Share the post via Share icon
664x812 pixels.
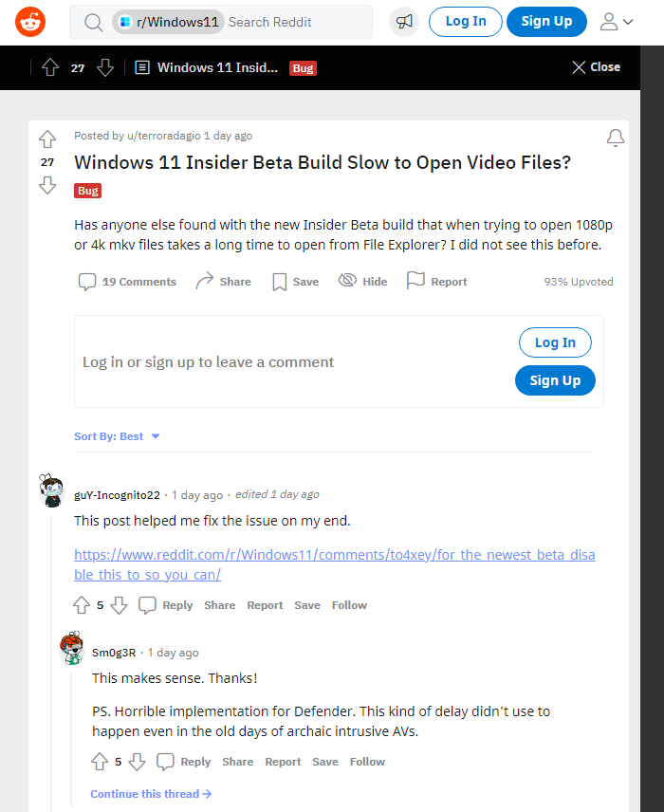click(223, 282)
